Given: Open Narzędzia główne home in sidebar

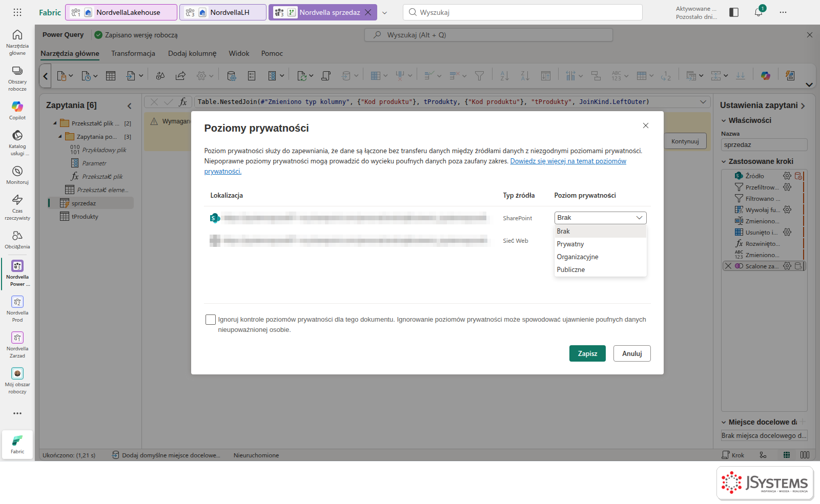Looking at the screenshot, I should [17, 42].
